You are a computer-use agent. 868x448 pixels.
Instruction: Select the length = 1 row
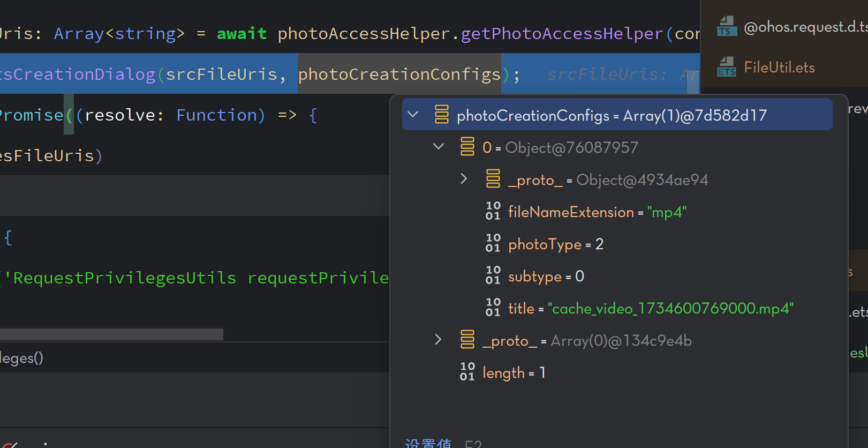coord(513,372)
